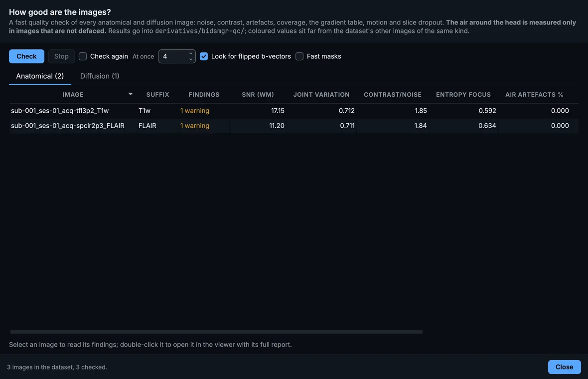Click 1 warning in the FLAIR row
Screen dimensions: 588x379
point(195,126)
